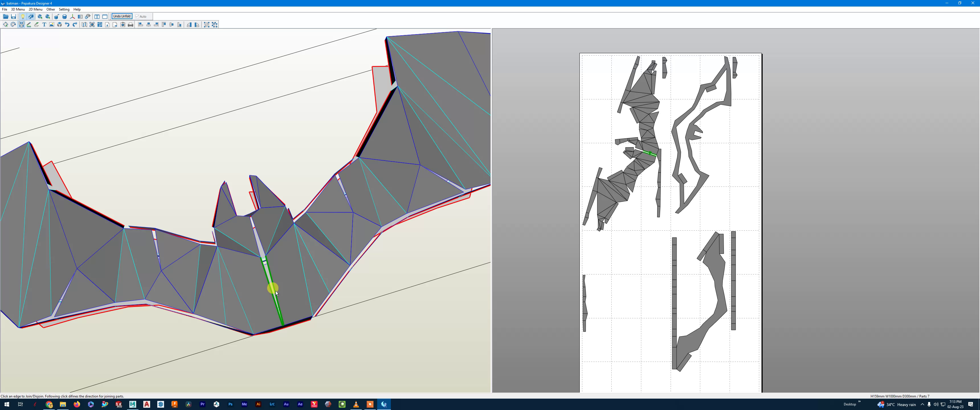Redo the last action with Redo arrow

click(75, 25)
